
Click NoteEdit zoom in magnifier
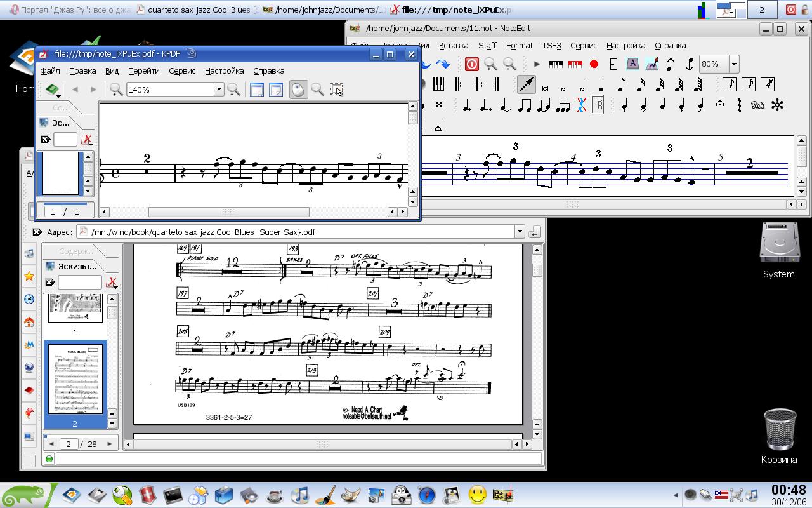(x=490, y=64)
